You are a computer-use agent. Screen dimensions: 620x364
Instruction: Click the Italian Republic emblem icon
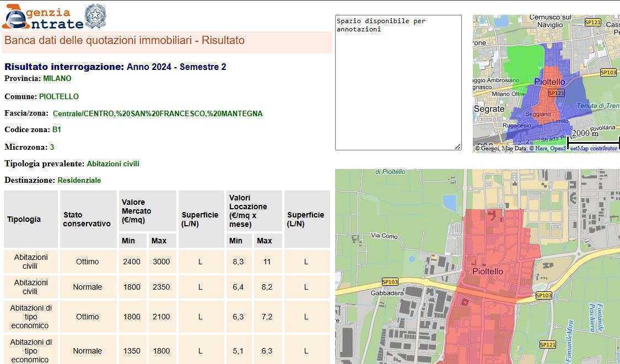coord(95,16)
